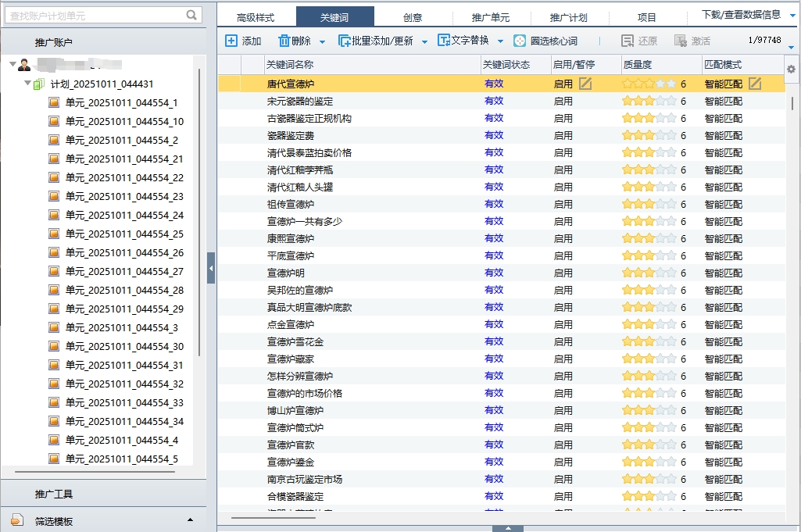The image size is (801, 532).
Task: Click the batch add/update icon
Action: (344, 41)
